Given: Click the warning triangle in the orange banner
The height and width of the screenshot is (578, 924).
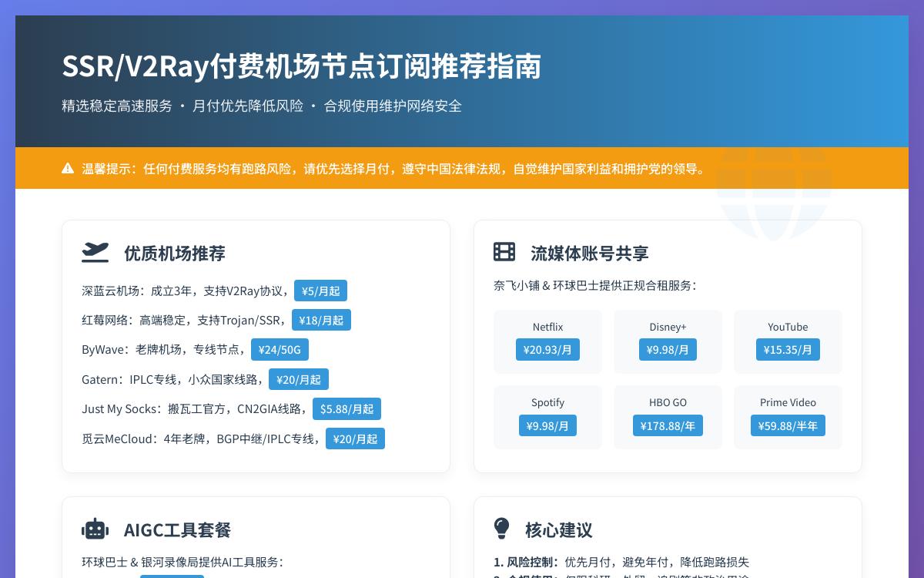Looking at the screenshot, I should (x=68, y=168).
